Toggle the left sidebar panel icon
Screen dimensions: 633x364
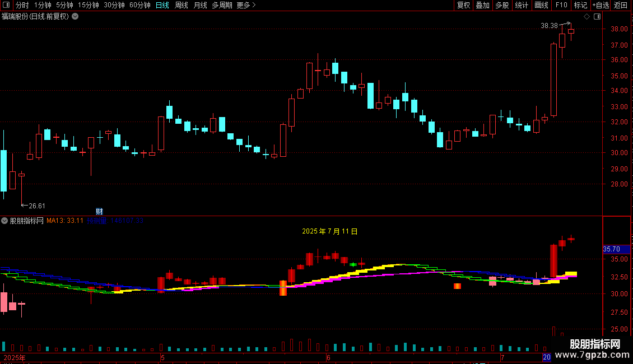pyautogui.click(x=6, y=5)
